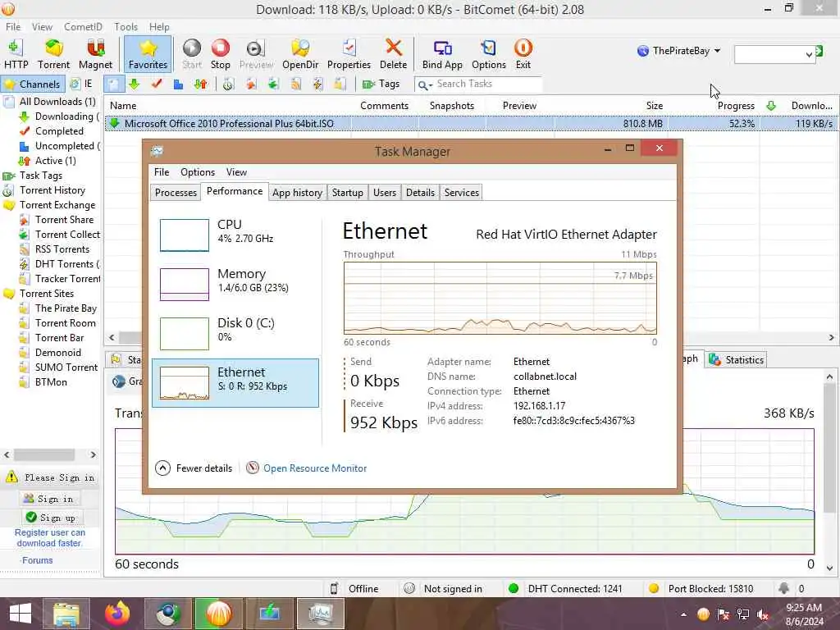Open the BitComet Tools menu
Viewport: 840px width, 630px height.
[x=126, y=27]
